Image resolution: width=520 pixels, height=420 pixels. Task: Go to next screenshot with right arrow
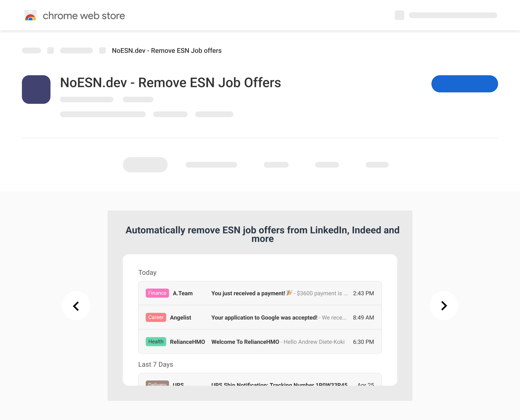(x=444, y=306)
